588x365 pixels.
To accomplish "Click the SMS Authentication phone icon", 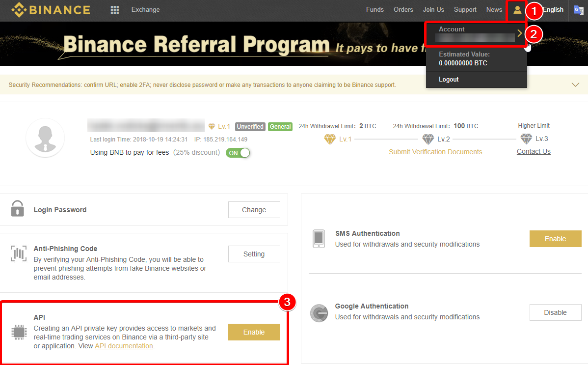I will pos(319,238).
